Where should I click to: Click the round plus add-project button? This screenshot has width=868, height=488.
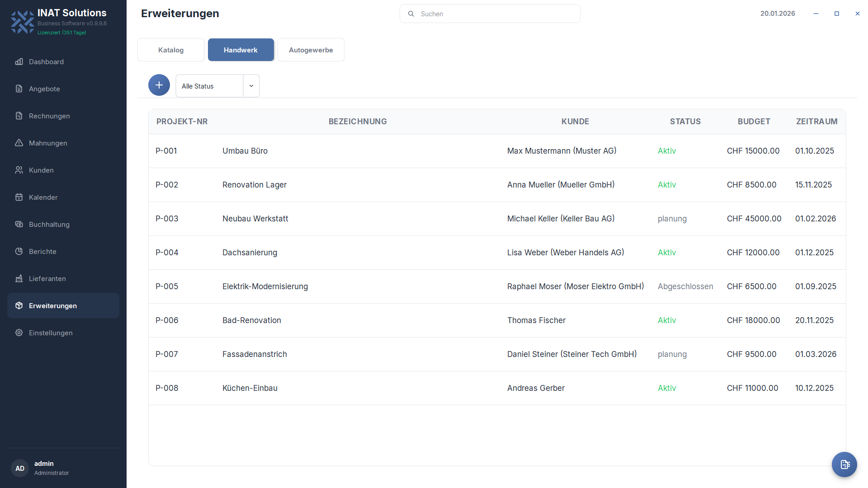point(159,85)
